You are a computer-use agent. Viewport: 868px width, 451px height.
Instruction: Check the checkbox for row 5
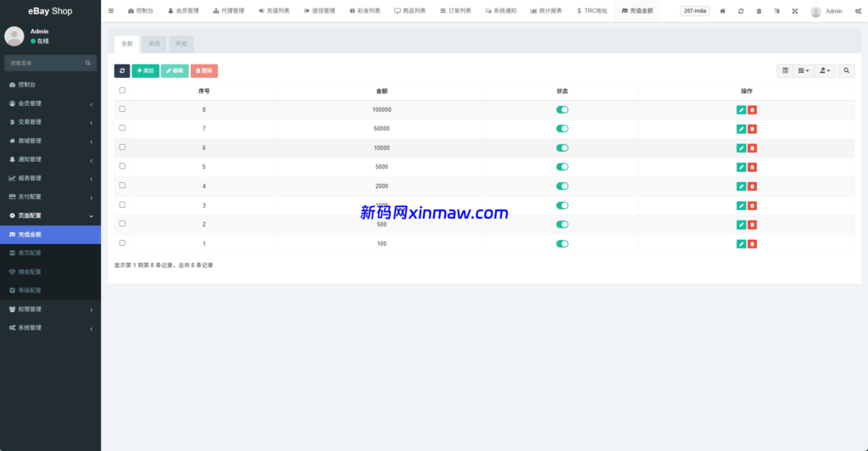(122, 166)
